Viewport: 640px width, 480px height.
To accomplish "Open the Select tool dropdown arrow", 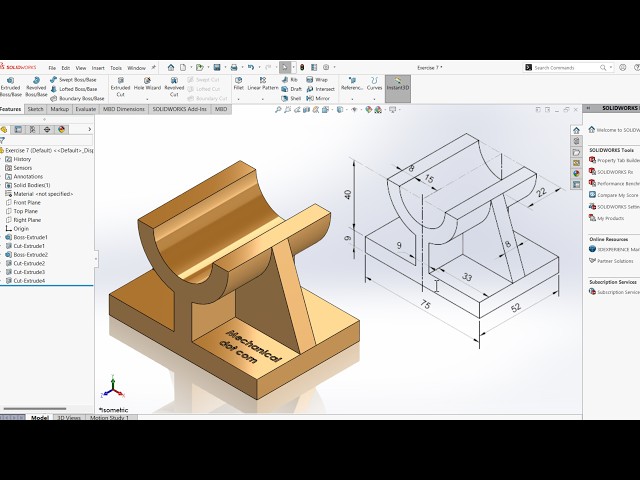I will coord(293,67).
